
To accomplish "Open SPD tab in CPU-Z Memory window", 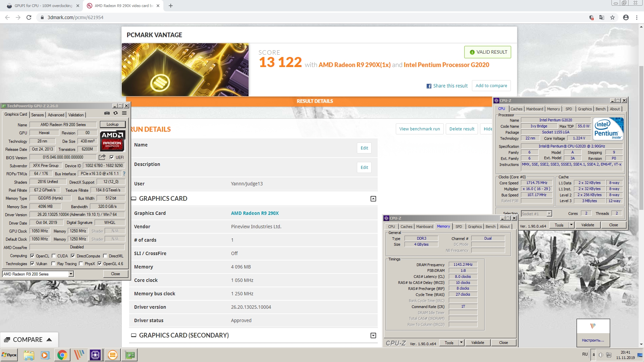I will 459,227.
